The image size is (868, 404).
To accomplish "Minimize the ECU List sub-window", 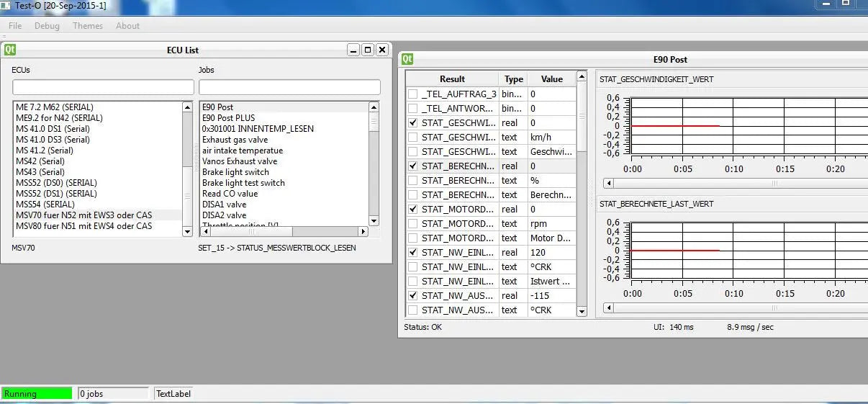I will (353, 50).
